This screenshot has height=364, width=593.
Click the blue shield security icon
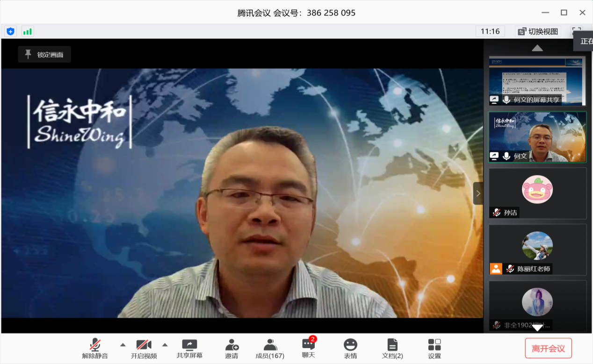tap(10, 31)
